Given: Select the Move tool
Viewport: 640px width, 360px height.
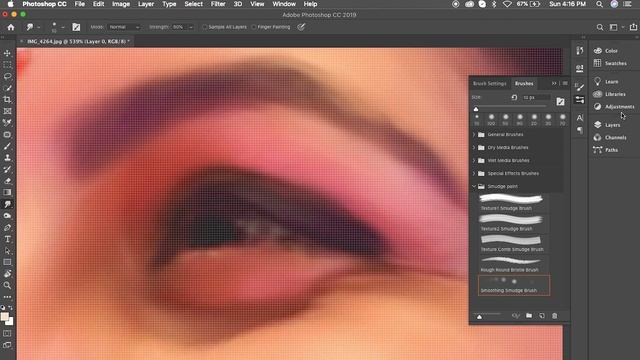Looking at the screenshot, I should point(7,53).
